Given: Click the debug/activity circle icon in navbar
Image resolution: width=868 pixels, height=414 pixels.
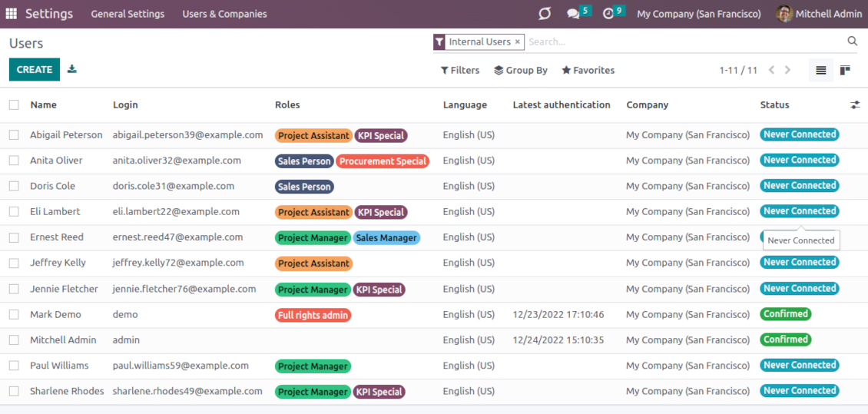Looking at the screenshot, I should [x=545, y=14].
